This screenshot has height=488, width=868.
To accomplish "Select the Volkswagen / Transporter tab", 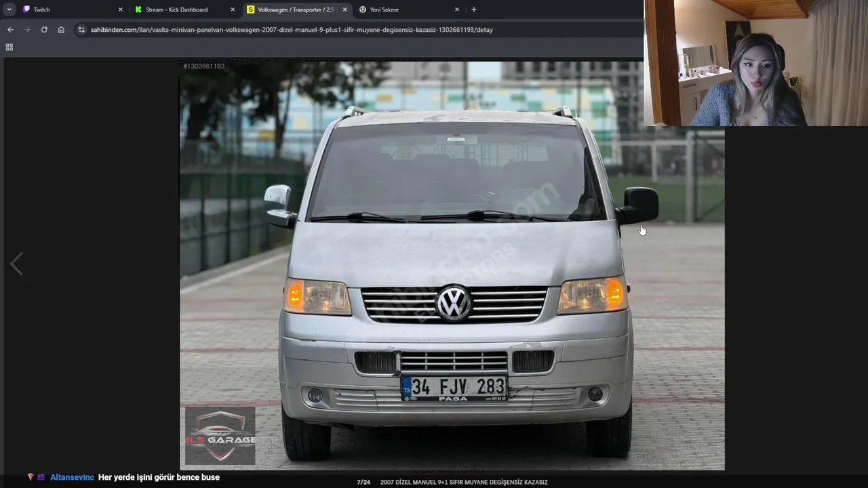I will click(x=297, y=9).
